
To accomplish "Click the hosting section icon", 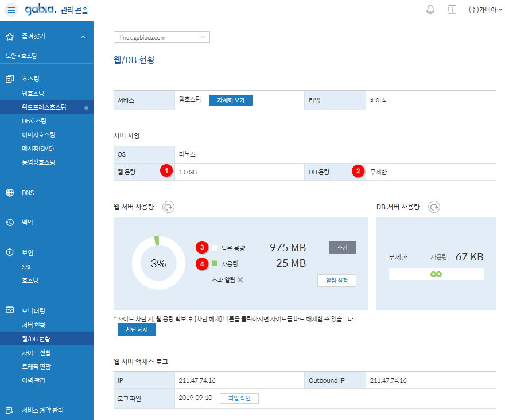I will [10, 79].
